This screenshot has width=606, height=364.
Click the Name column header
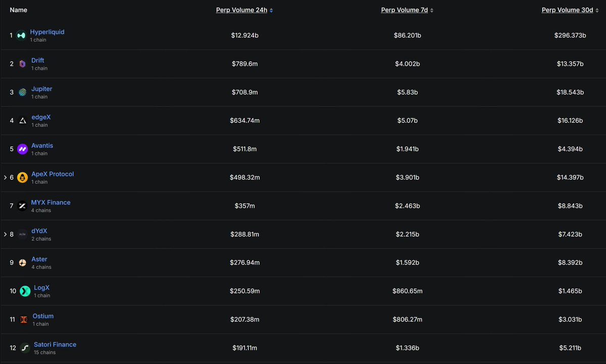[19, 10]
